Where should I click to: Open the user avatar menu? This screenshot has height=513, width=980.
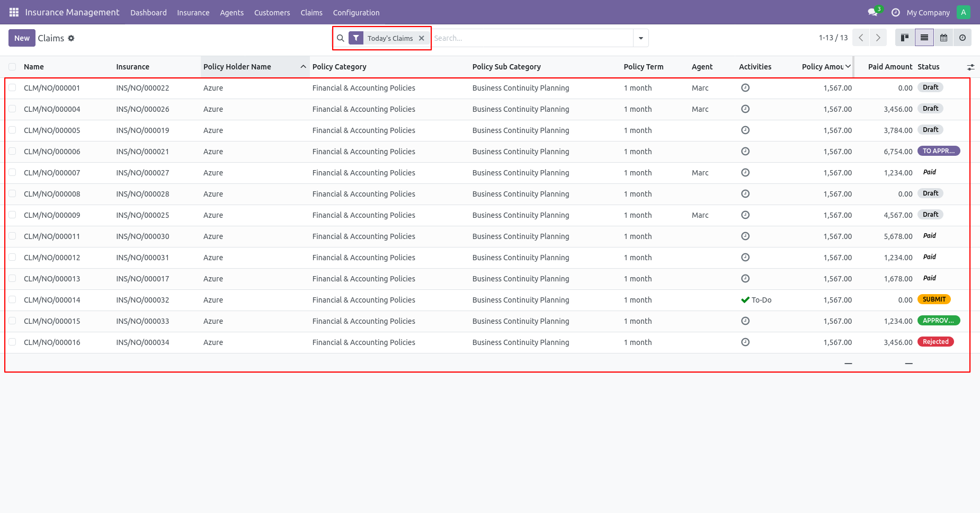(x=964, y=12)
